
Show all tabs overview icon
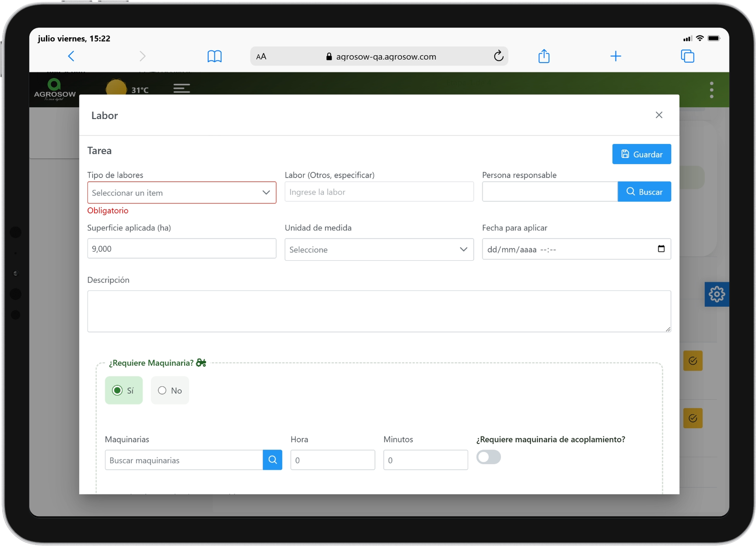tap(687, 56)
